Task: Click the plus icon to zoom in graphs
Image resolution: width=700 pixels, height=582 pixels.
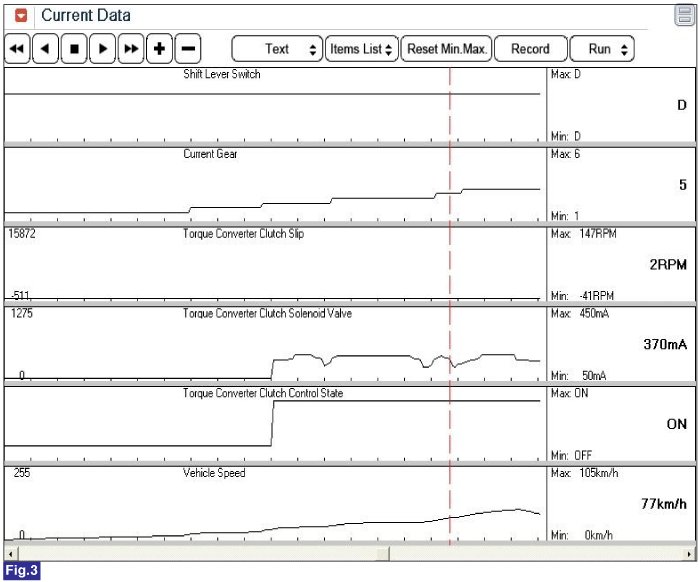Action: (x=159, y=49)
